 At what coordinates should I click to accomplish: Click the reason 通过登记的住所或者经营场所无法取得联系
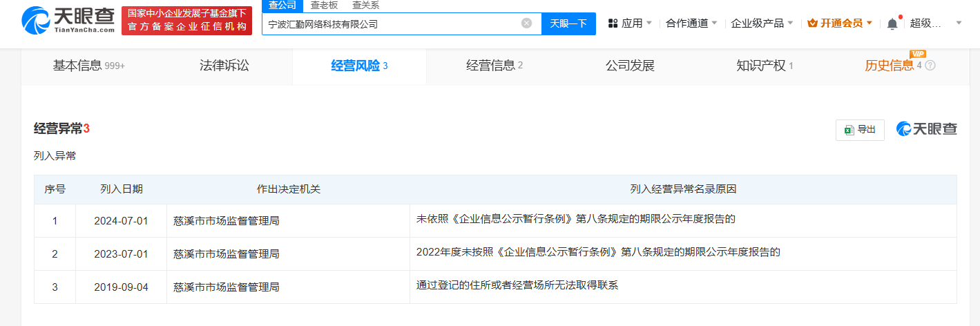coord(517,285)
